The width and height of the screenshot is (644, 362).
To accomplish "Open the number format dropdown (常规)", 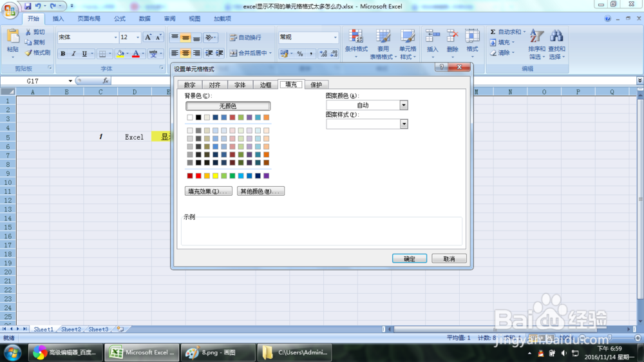I will 335,37.
